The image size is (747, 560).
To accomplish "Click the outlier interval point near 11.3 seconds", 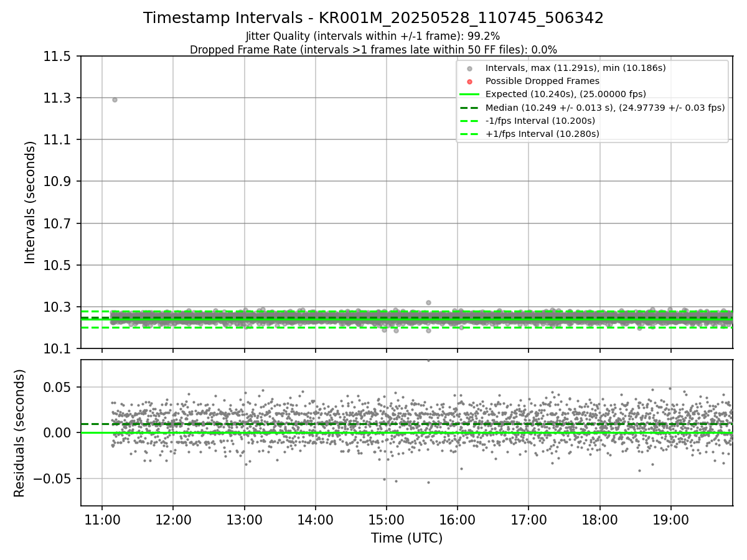I will 115,100.
